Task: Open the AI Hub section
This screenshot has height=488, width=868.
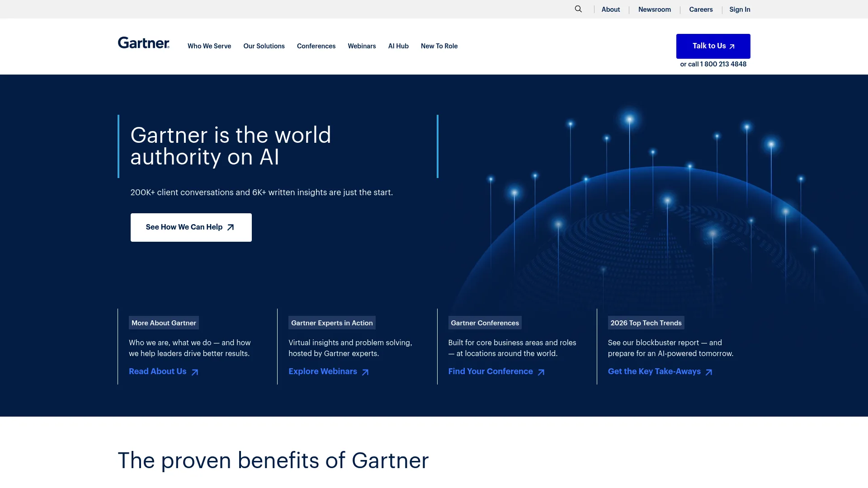Action: coord(398,46)
